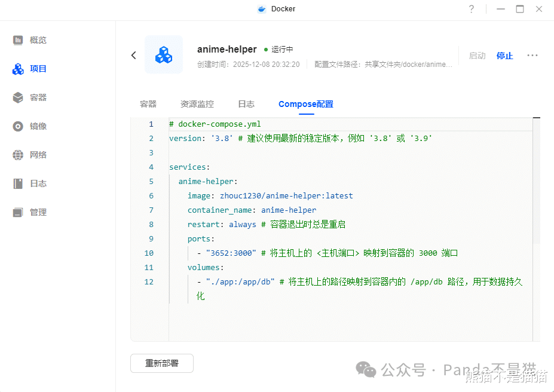The image size is (554, 392).
Task: Open the 概览 overview icon in sidebar
Action: pyautogui.click(x=18, y=40)
